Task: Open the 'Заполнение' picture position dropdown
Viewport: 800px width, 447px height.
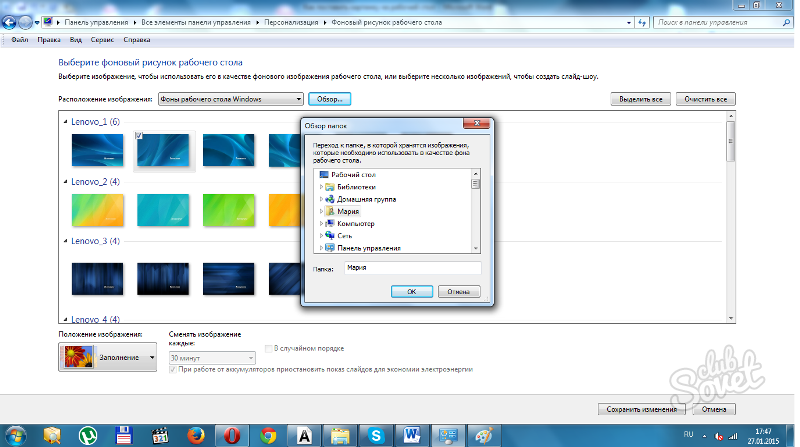Action: click(109, 356)
